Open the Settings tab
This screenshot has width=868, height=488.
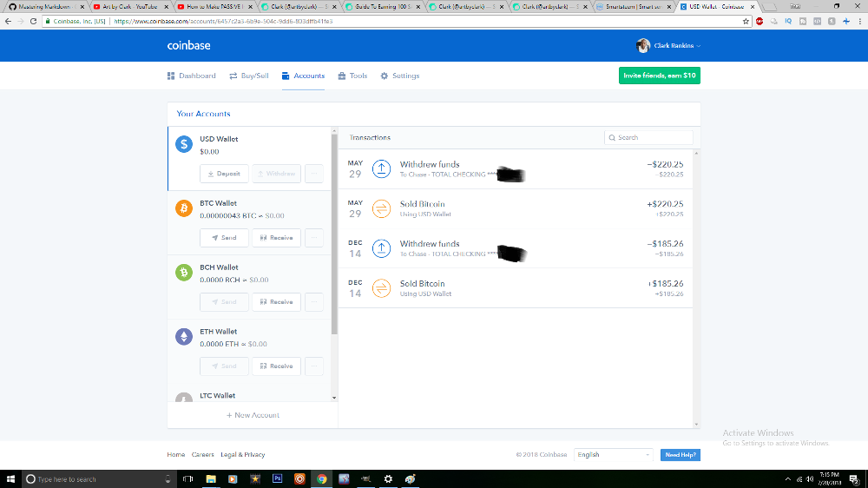(399, 76)
